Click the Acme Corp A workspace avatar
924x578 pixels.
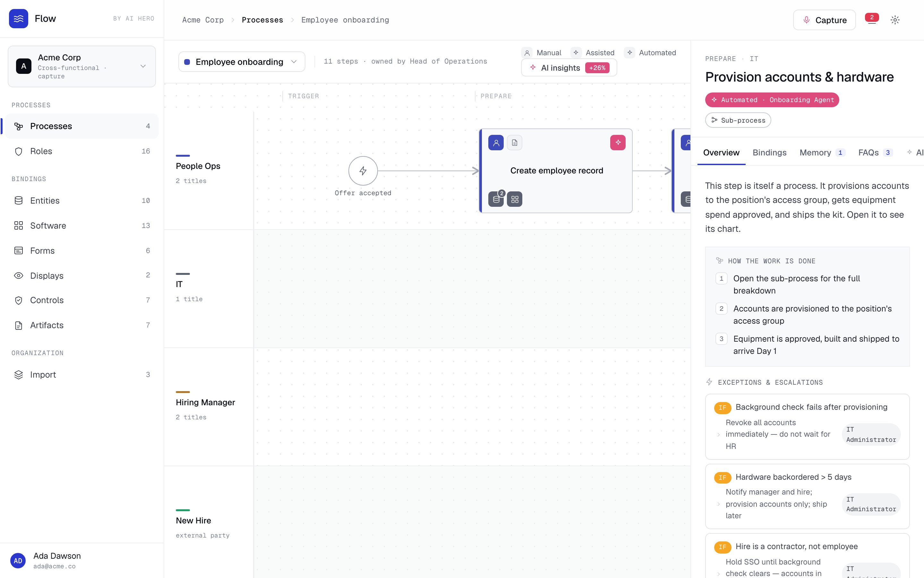(24, 66)
